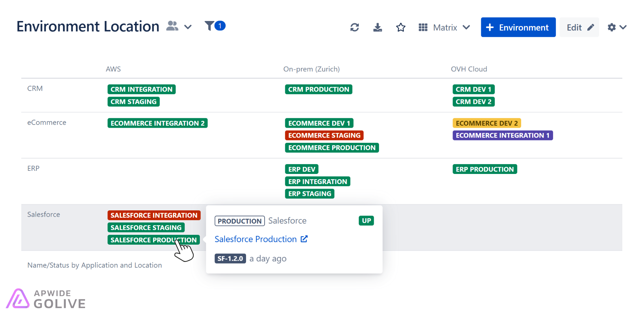Click the yellow ECOMMERCE DEV 2 badge
Viewport: 644px width, 315px height.
486,123
